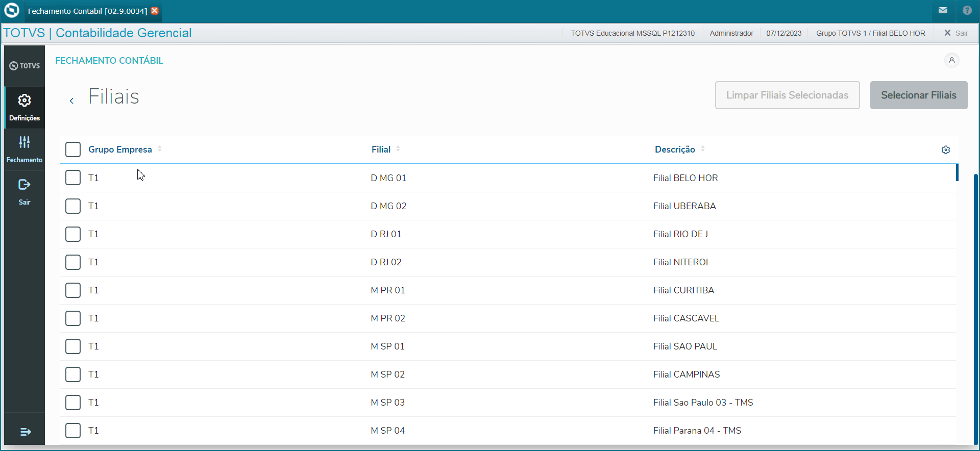Select Sair in the left sidebar
Screen dimensions: 980x451
pyautogui.click(x=24, y=192)
